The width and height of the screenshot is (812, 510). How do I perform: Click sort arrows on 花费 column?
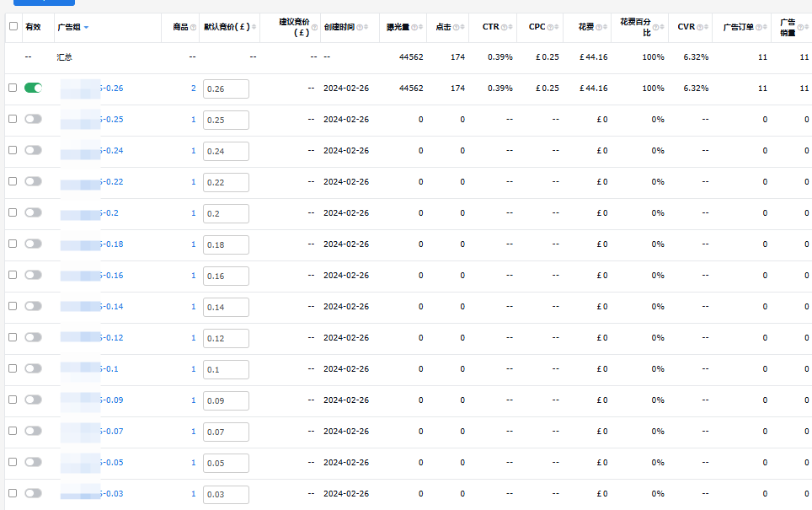pos(606,27)
